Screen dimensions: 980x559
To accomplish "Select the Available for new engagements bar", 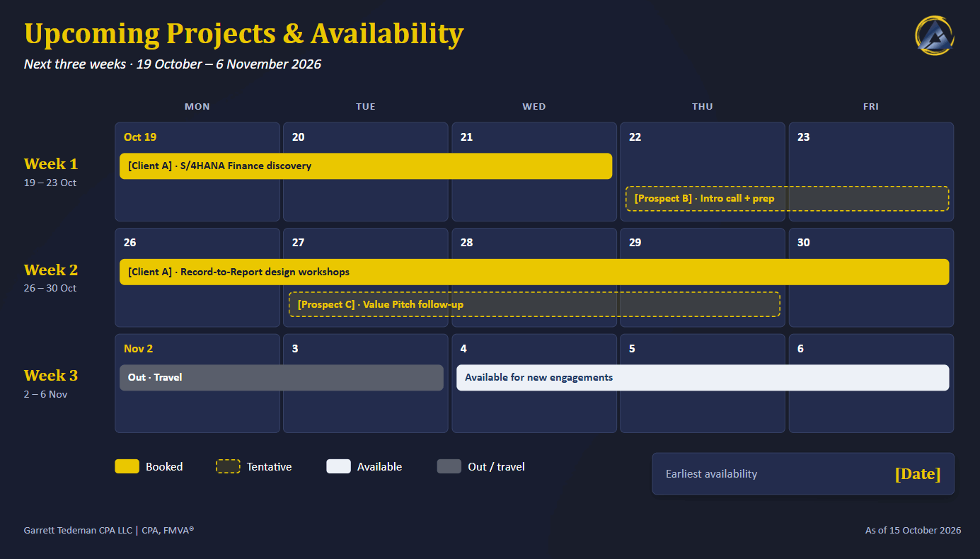I will pos(703,377).
